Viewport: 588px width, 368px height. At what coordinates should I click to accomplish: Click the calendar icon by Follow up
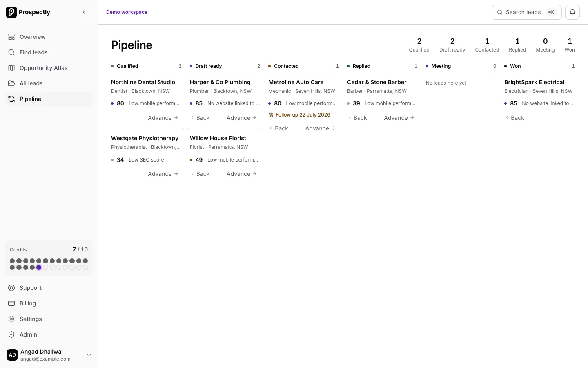(x=271, y=115)
